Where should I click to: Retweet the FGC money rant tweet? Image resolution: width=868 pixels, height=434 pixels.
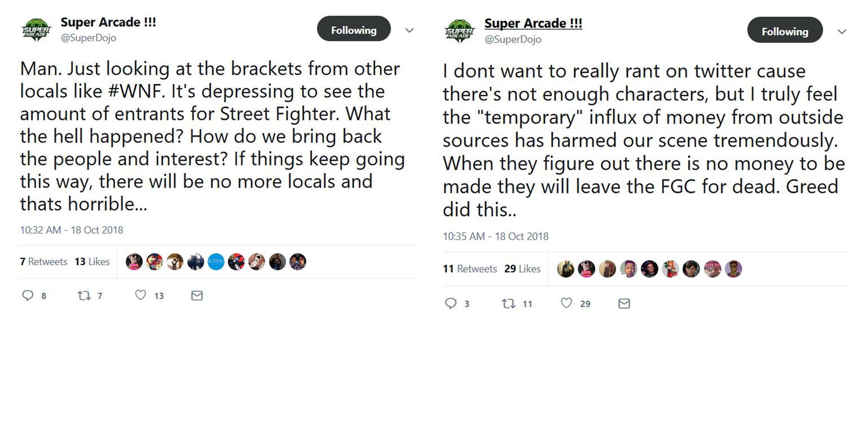[x=509, y=303]
